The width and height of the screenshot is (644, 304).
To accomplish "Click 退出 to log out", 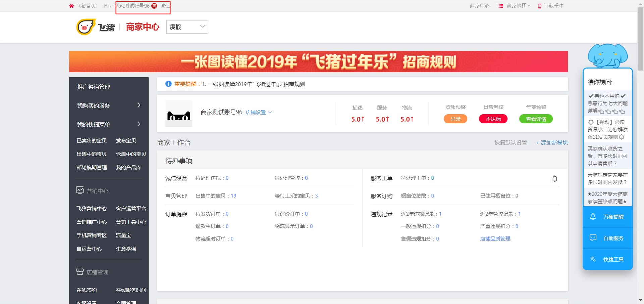I will [166, 6].
